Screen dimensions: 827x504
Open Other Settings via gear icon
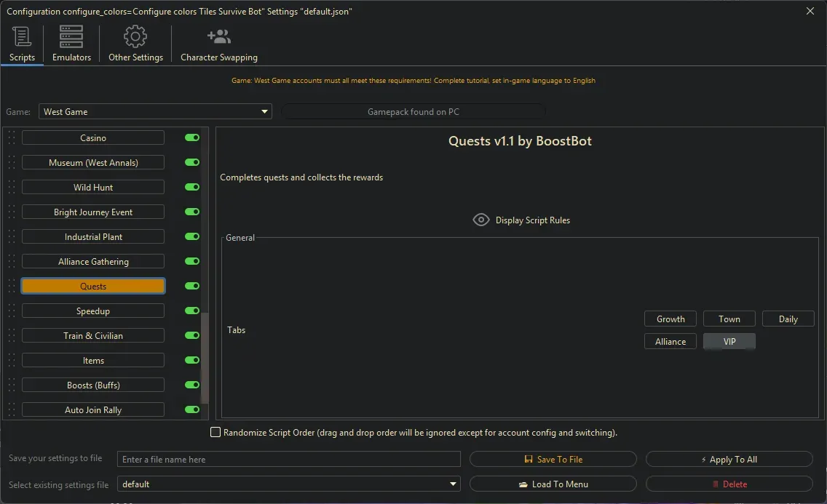pos(135,36)
